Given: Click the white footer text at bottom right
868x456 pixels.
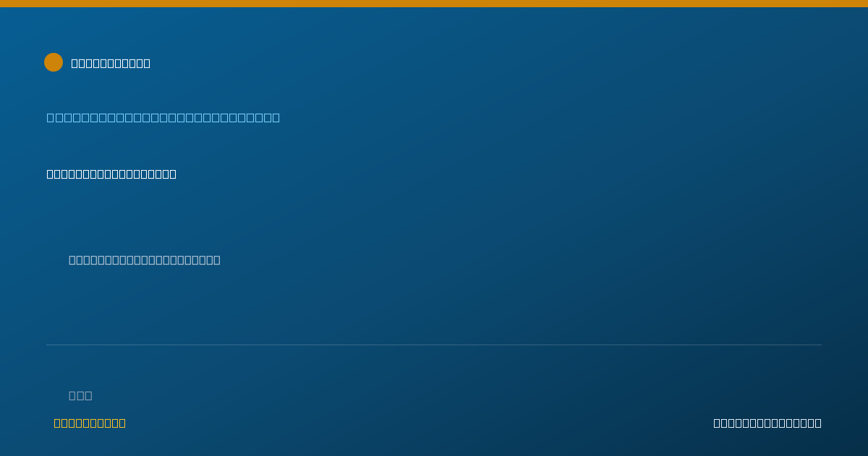Looking at the screenshot, I should tap(767, 423).
